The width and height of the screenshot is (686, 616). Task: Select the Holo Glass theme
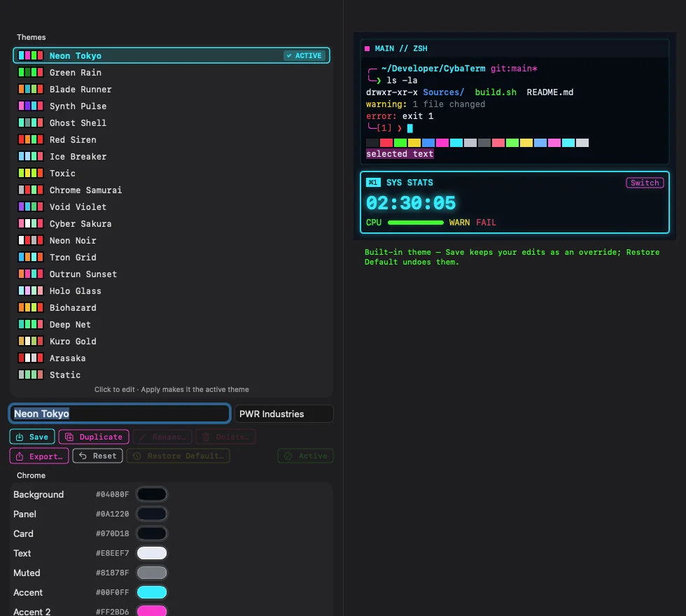click(171, 291)
